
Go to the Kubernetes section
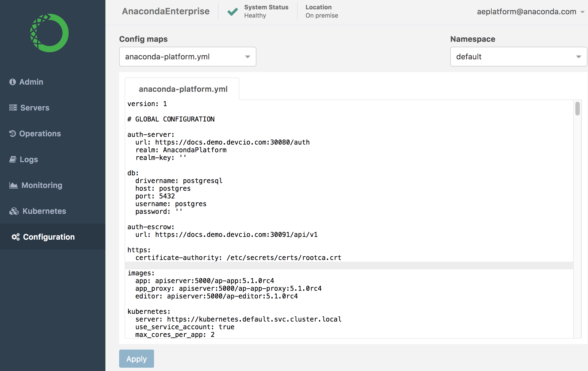(x=44, y=211)
